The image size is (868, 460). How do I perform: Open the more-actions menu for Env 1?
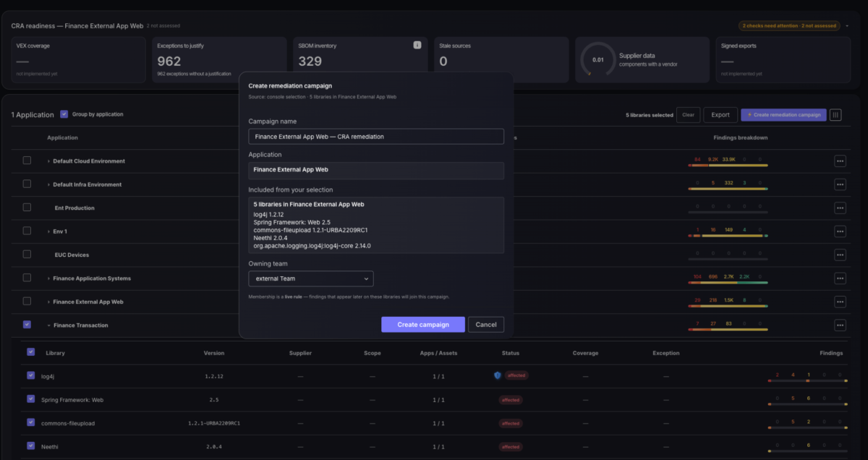pos(840,231)
